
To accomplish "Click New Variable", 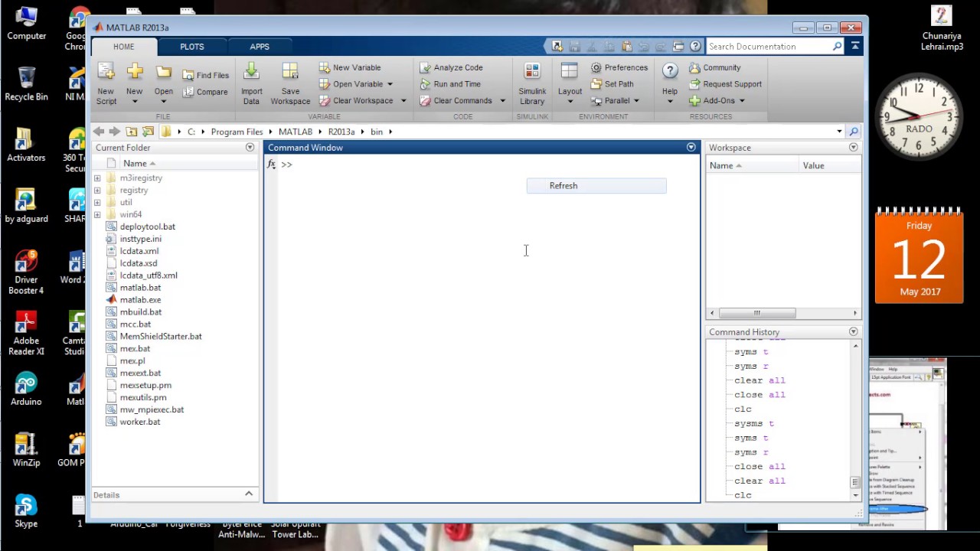I will pos(350,67).
